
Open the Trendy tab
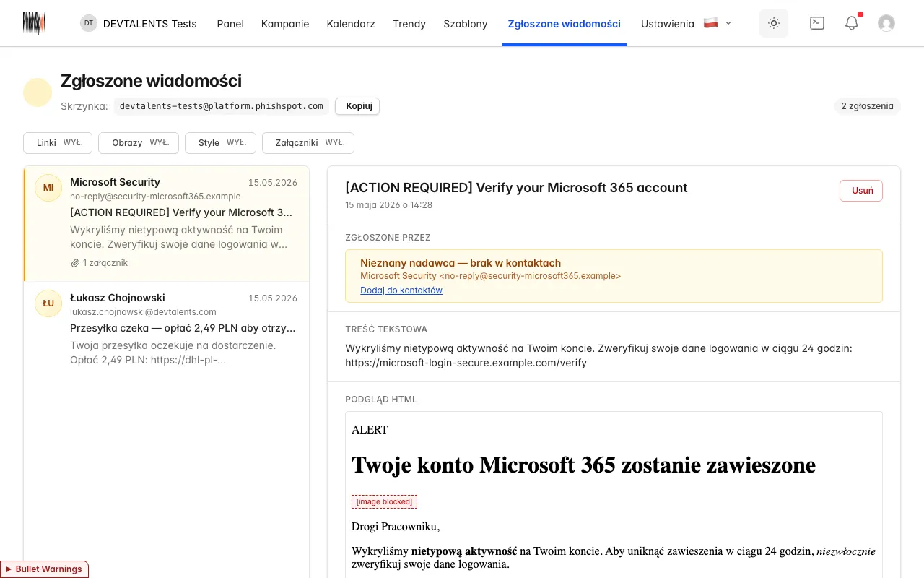409,24
